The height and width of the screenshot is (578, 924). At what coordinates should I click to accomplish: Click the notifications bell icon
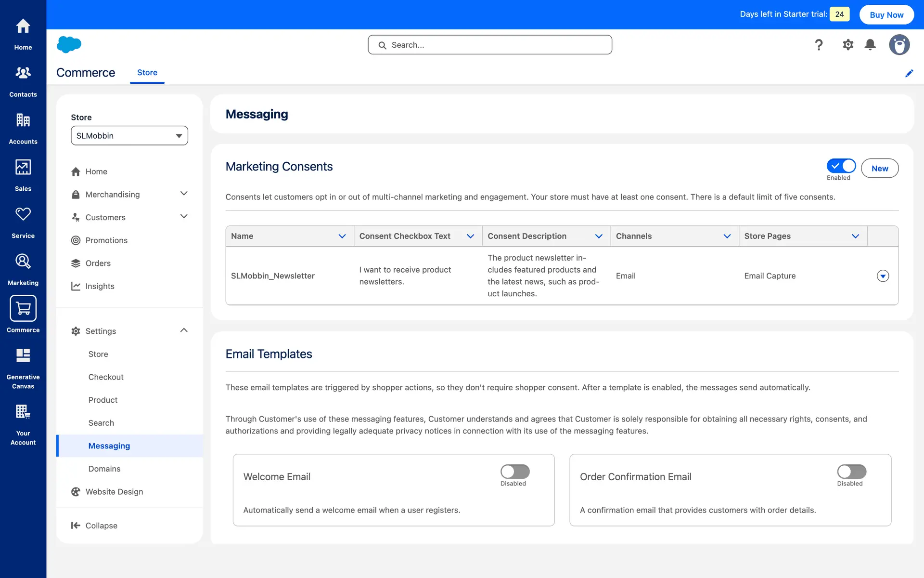[x=870, y=45]
